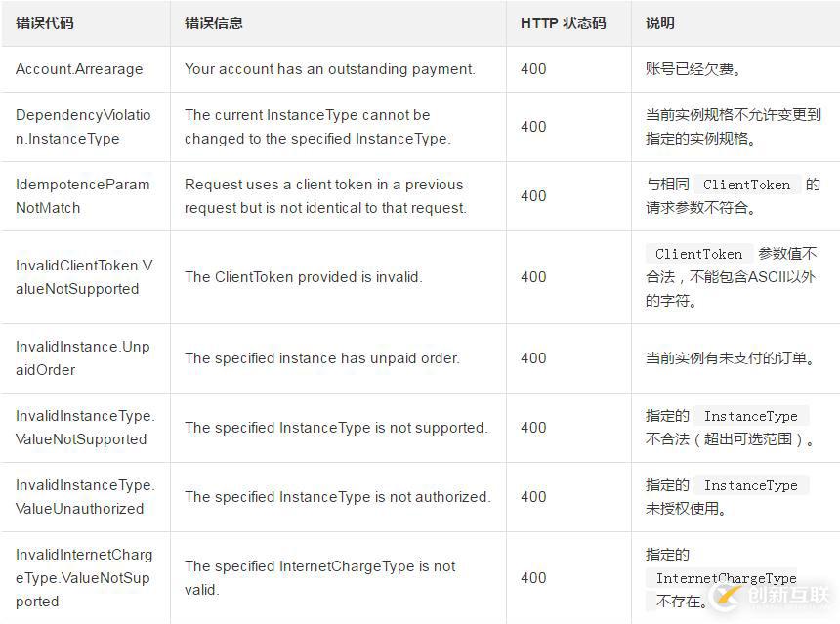
Task: Click the 说明 column header
Action: [659, 23]
